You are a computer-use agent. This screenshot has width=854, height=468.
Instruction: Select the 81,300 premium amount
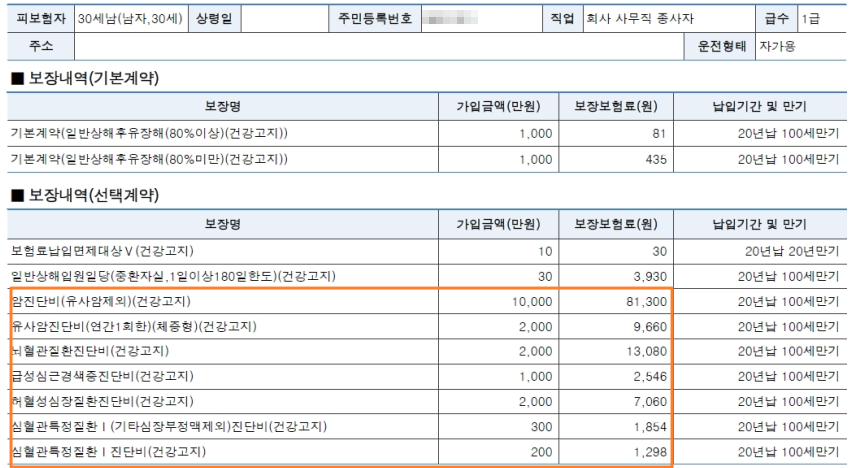click(646, 302)
